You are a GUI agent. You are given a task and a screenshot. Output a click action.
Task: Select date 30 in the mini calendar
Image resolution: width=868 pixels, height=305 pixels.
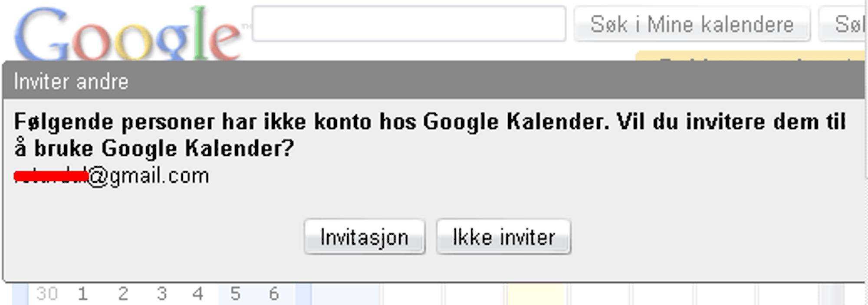tap(47, 294)
